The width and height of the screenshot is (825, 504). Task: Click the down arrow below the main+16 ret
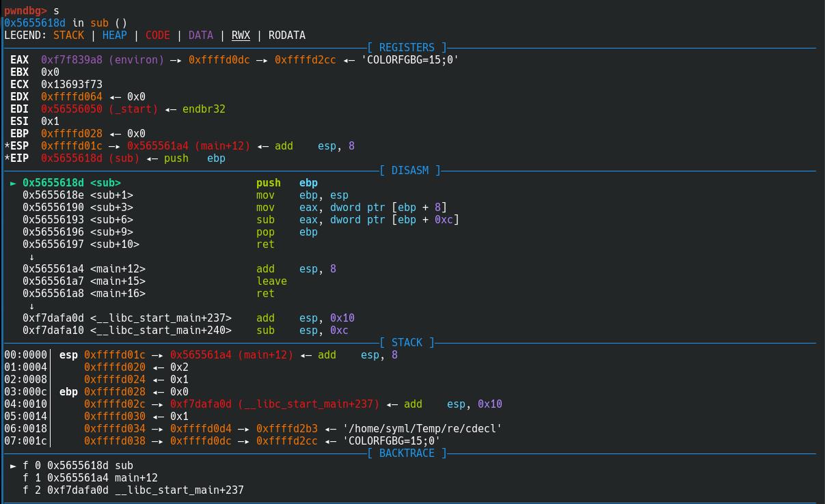31,306
